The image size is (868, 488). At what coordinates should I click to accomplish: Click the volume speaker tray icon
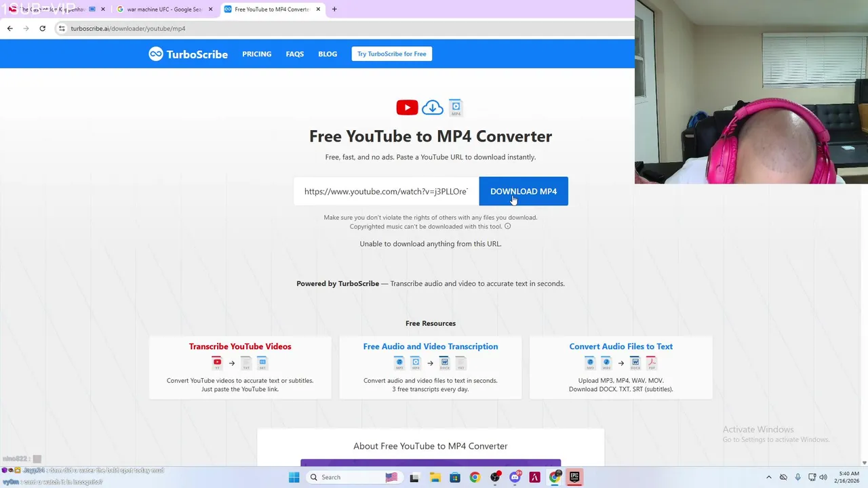tap(824, 477)
